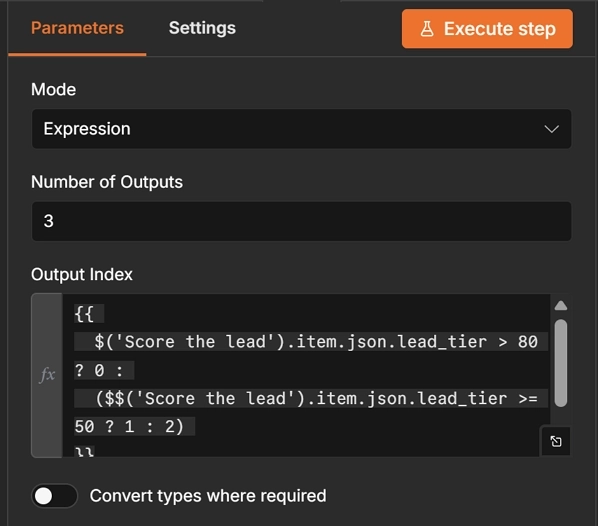598x526 pixels.
Task: Click the 'Number of Outputs' label
Action: pos(107,182)
